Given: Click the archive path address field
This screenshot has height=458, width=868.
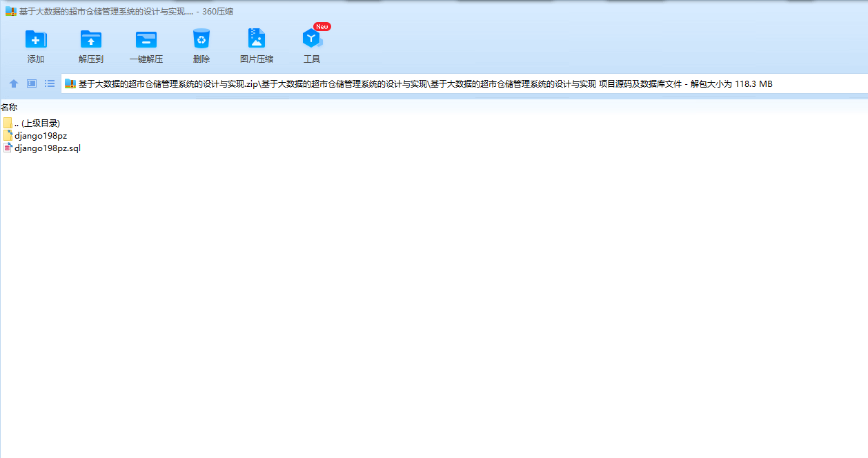Looking at the screenshot, I should pyautogui.click(x=464, y=84).
